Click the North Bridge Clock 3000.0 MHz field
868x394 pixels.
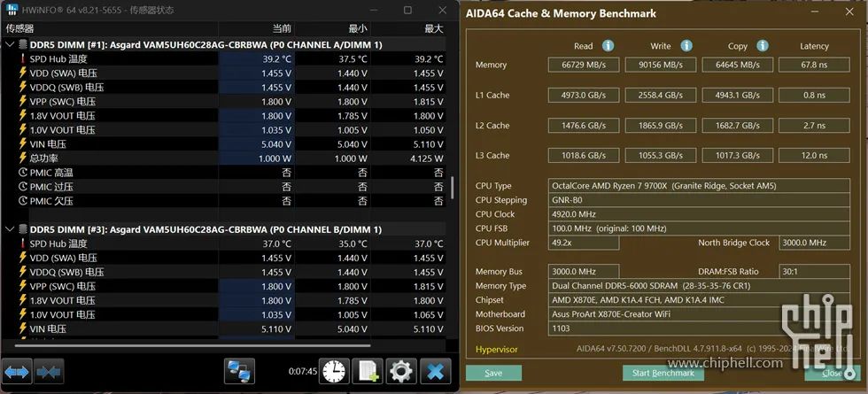point(814,243)
